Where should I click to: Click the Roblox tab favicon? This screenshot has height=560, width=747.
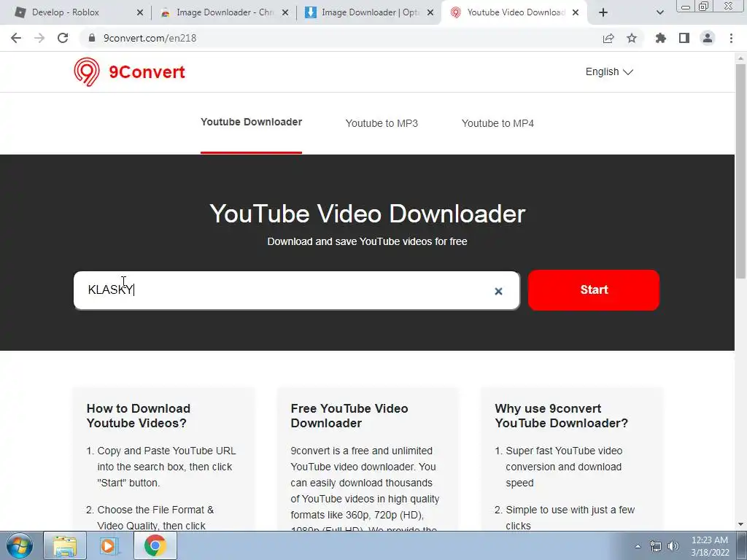tap(20, 12)
